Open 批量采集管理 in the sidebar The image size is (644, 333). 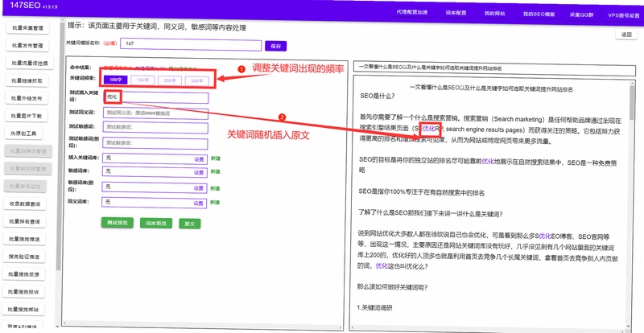click(x=27, y=28)
